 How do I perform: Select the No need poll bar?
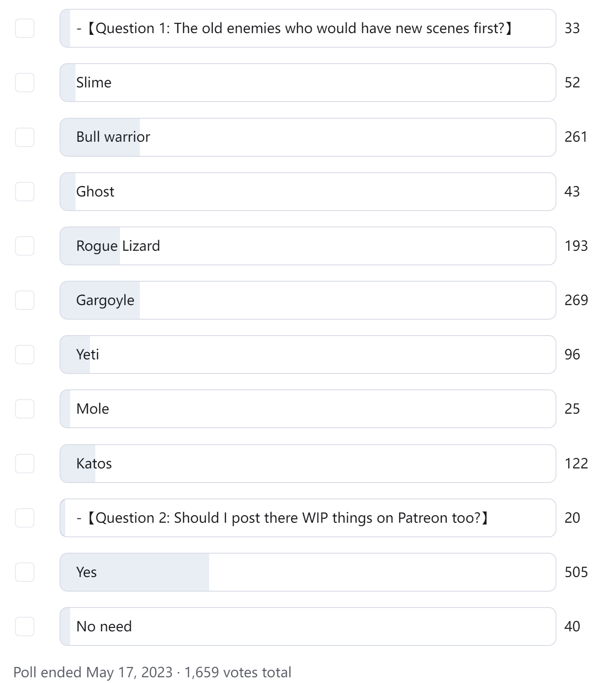[x=308, y=626]
